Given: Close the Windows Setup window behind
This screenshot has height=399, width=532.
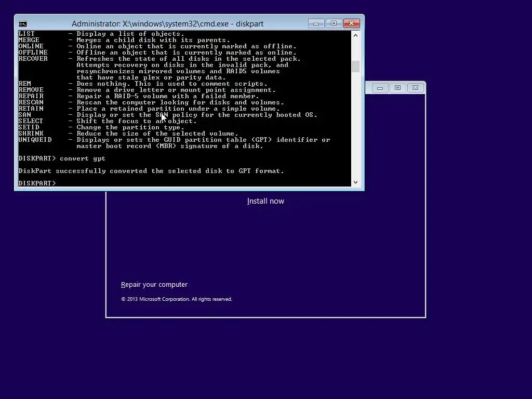Looking at the screenshot, I should 415,88.
